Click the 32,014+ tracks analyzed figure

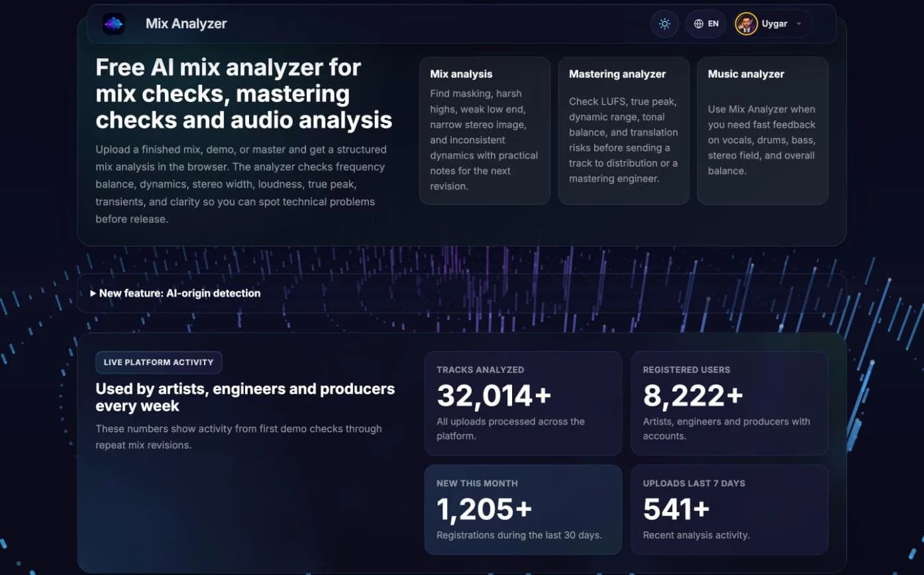pyautogui.click(x=494, y=396)
